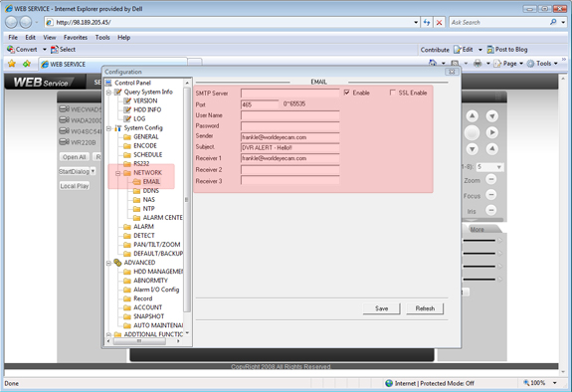Collapse the NETWORK tree node
Screen dimensions: 572x392
(x=117, y=173)
